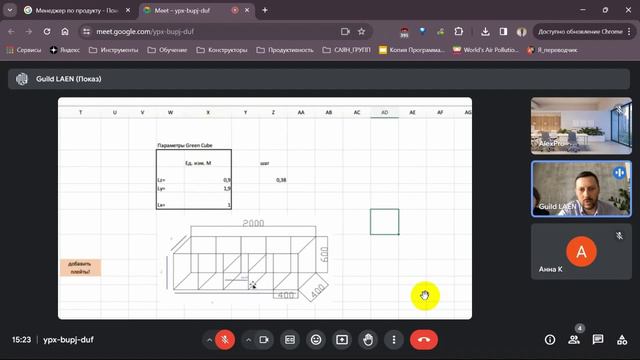Open Я_переводчик bookmark
Image resolution: width=640 pixels, height=360 pixels.
click(x=552, y=50)
